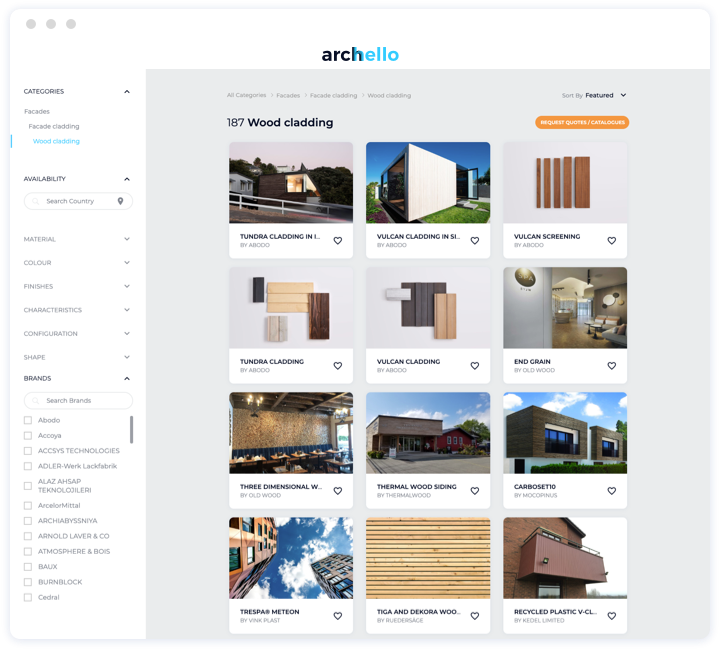Collapse the Brands section
This screenshot has width=720, height=650.
pyautogui.click(x=127, y=378)
